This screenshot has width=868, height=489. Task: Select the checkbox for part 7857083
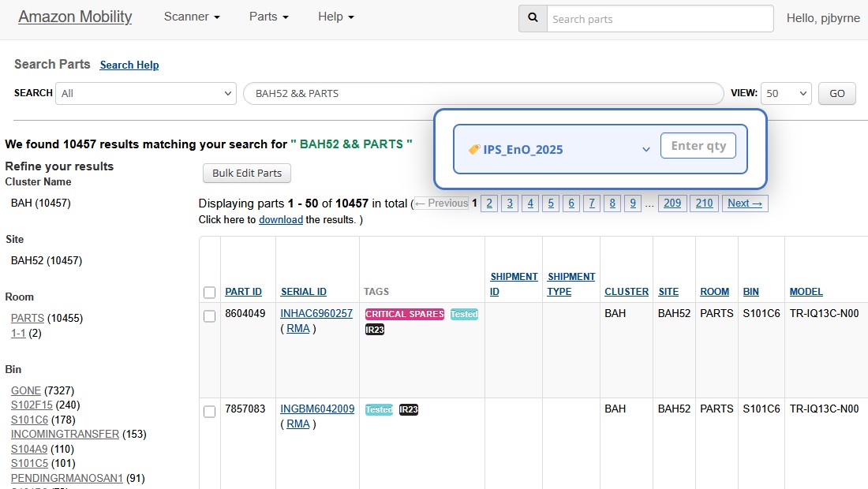(x=209, y=411)
